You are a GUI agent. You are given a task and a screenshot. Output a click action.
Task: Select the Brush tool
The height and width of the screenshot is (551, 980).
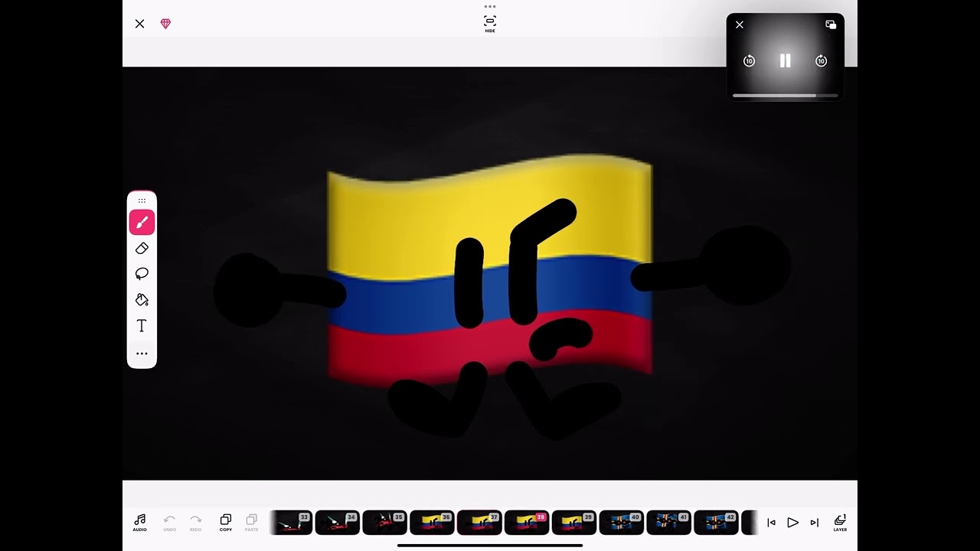(x=142, y=223)
